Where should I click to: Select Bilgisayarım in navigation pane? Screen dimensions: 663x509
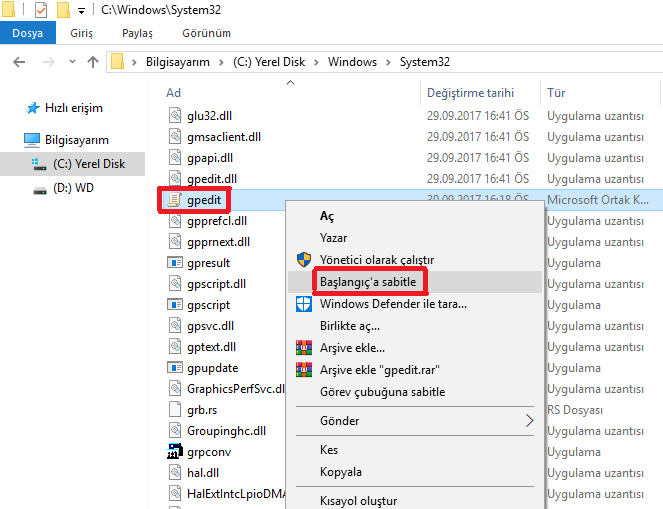coord(67,140)
